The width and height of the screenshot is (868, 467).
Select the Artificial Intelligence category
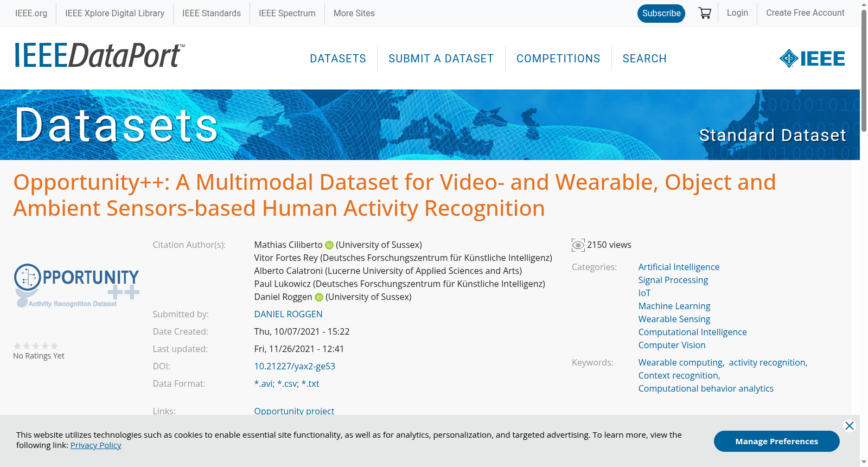[x=679, y=267]
